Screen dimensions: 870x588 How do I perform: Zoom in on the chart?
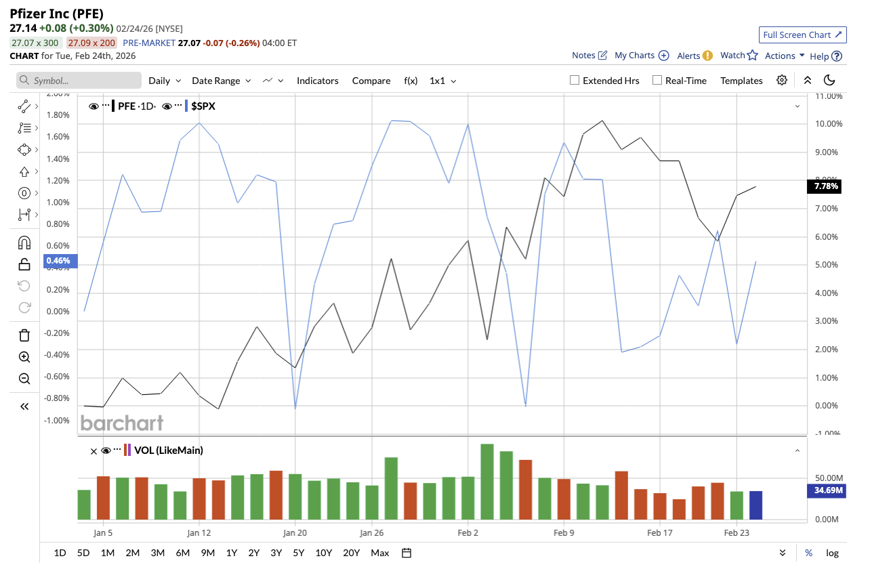(24, 357)
